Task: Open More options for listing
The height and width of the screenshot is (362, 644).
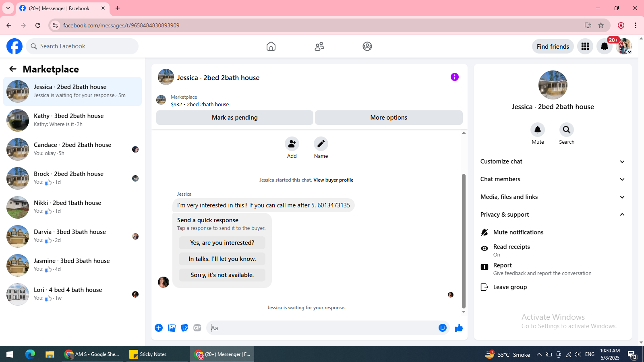Action: tap(389, 118)
